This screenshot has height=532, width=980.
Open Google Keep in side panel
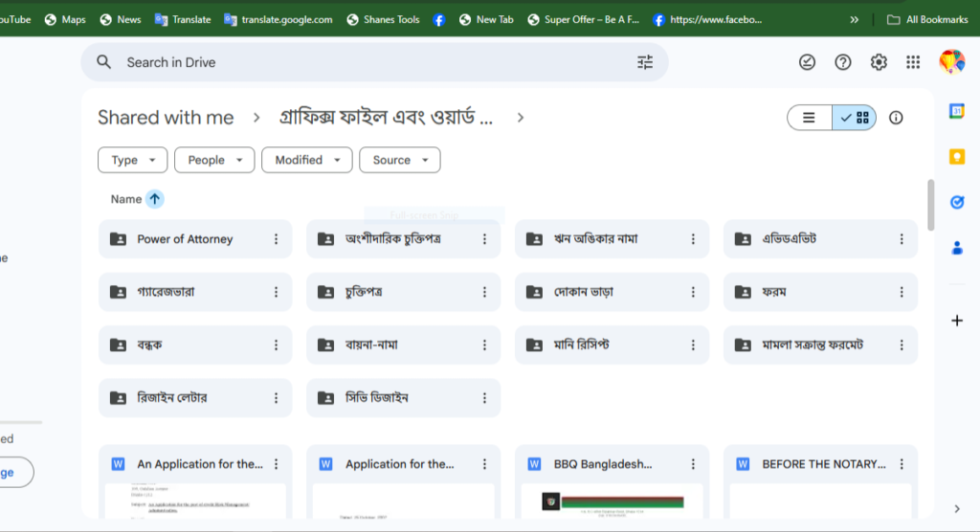pyautogui.click(x=956, y=157)
